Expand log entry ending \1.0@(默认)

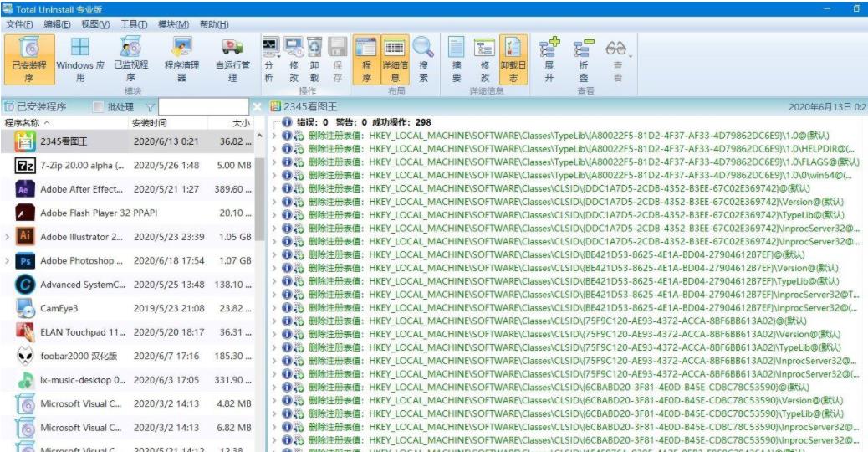coord(275,136)
